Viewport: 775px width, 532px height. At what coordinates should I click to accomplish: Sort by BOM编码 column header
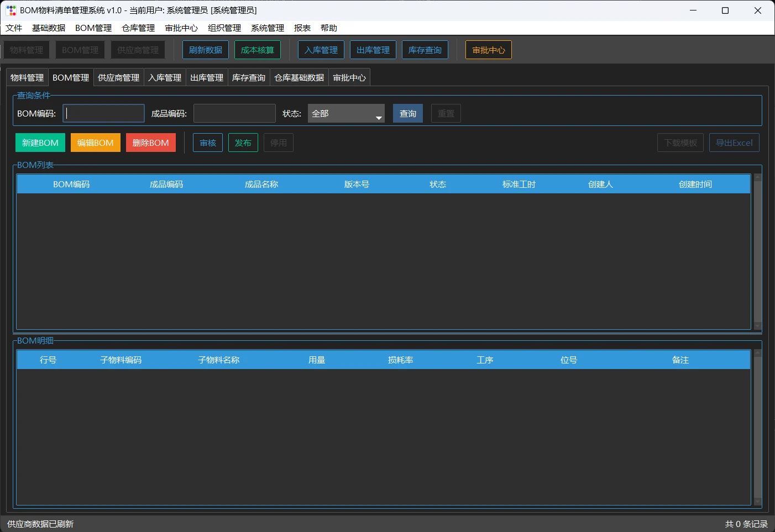(x=71, y=185)
